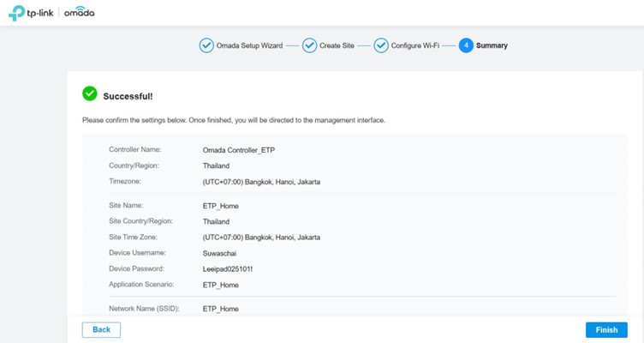This screenshot has width=644, height=343.
Task: Click the step 4 circle icon
Action: click(466, 45)
